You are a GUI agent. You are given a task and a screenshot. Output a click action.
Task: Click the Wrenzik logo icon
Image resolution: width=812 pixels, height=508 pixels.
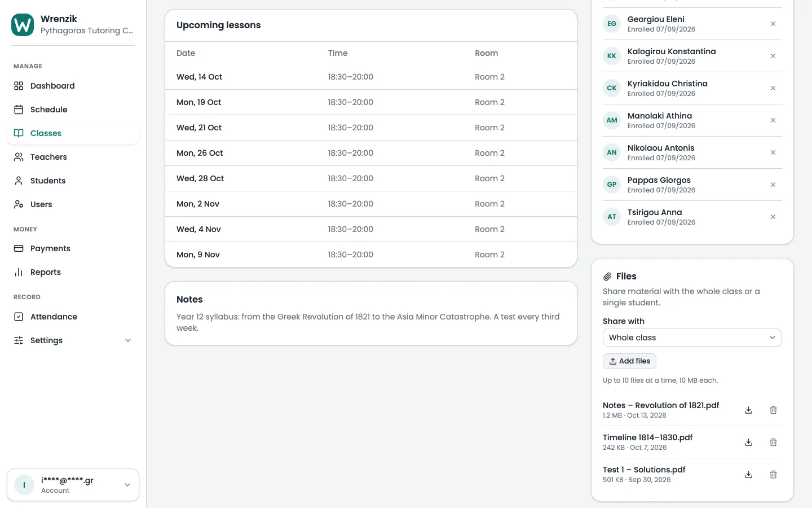click(23, 25)
